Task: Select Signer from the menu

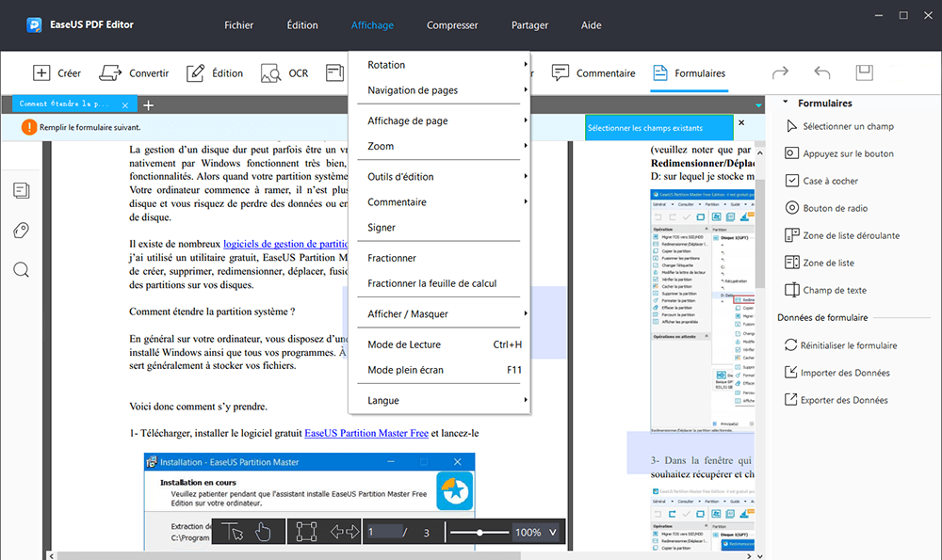Action: pos(439,228)
